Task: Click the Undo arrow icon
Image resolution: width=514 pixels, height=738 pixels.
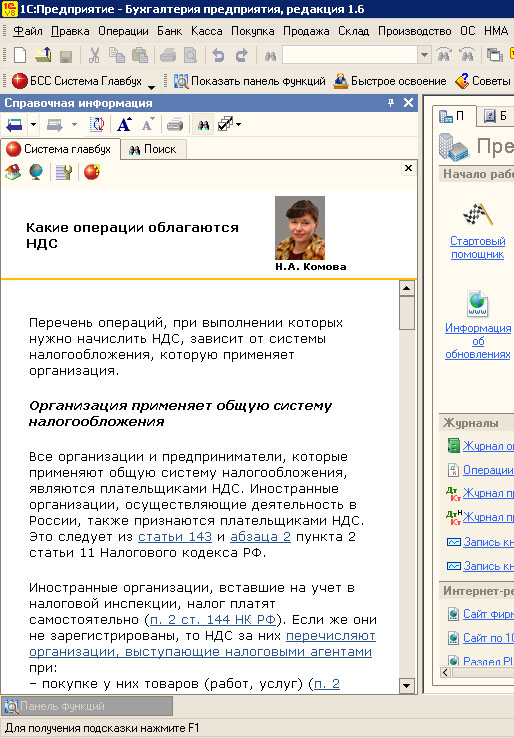Action: [218, 56]
